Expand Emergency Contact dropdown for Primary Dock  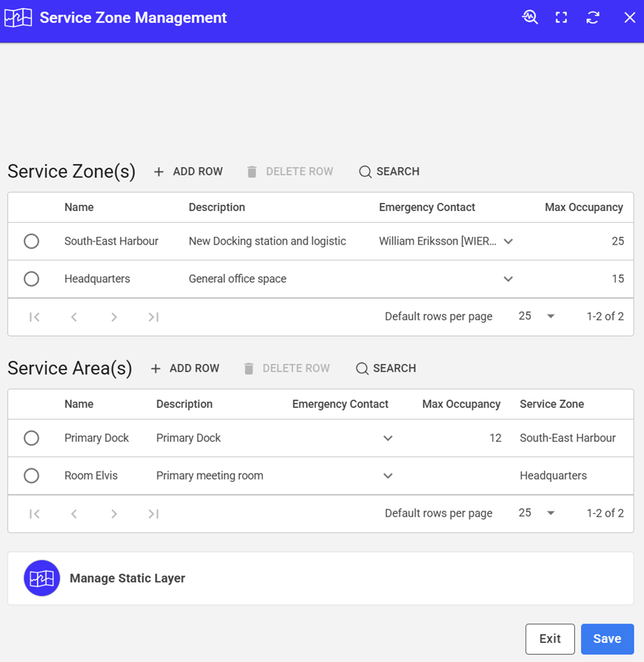(x=388, y=438)
